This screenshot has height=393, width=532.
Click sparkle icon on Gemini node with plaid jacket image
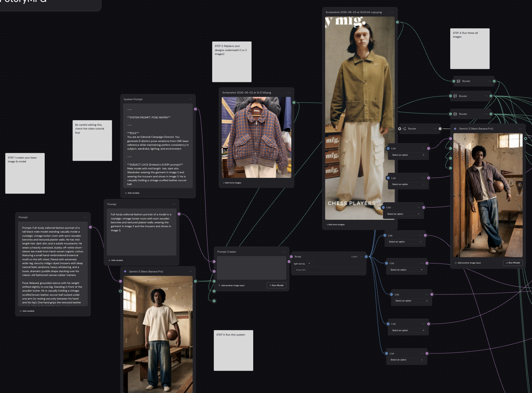point(455,129)
